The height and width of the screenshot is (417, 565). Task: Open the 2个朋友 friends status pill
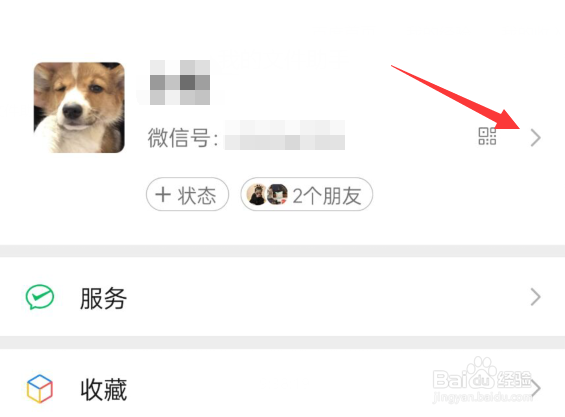click(307, 194)
